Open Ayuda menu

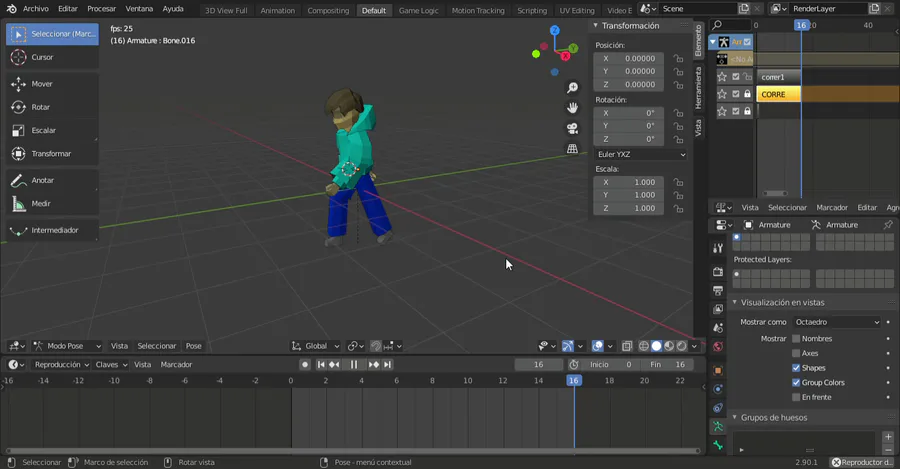point(173,9)
